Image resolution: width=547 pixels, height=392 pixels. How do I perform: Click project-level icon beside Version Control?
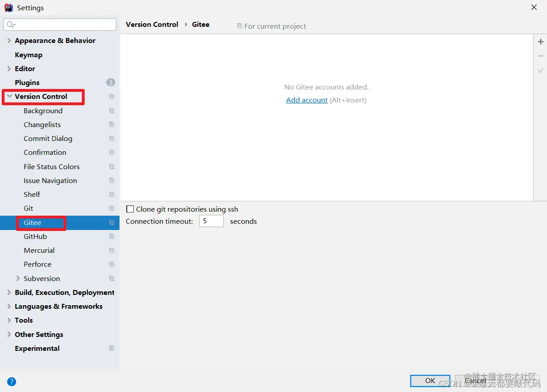pos(111,97)
